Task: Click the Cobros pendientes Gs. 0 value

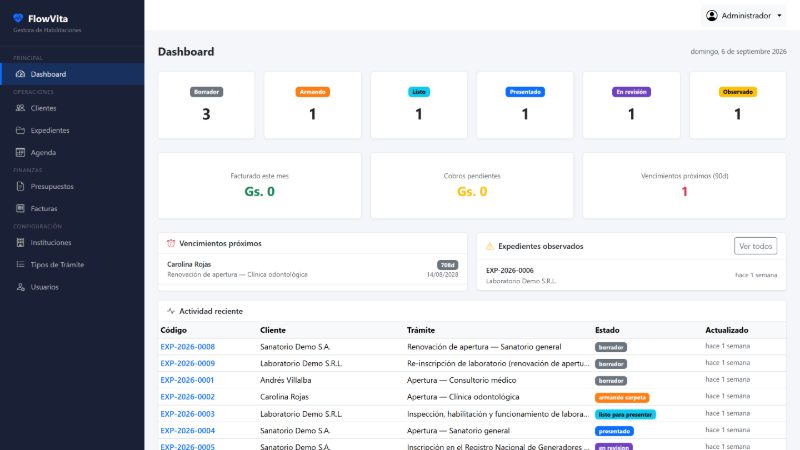Action: tap(472, 191)
